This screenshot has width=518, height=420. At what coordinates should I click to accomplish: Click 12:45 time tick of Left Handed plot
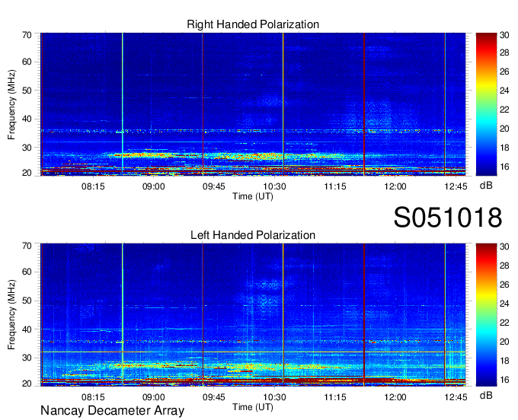click(x=456, y=397)
